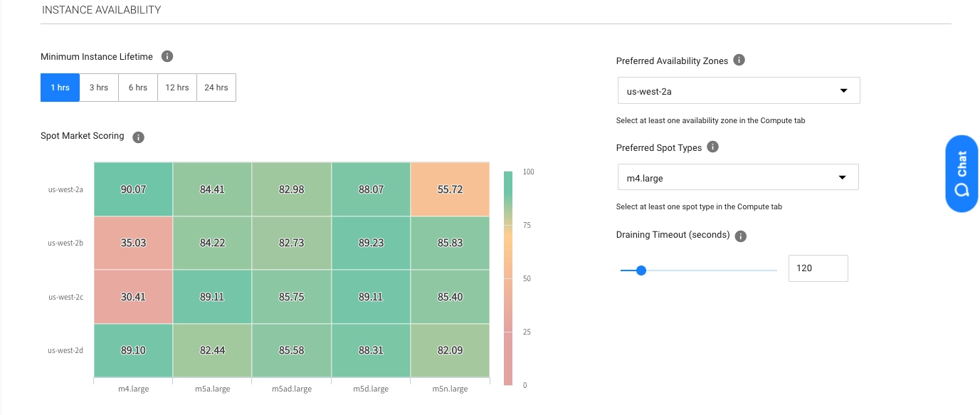Click the 90.07 score cell for us-west-2a

click(x=133, y=189)
